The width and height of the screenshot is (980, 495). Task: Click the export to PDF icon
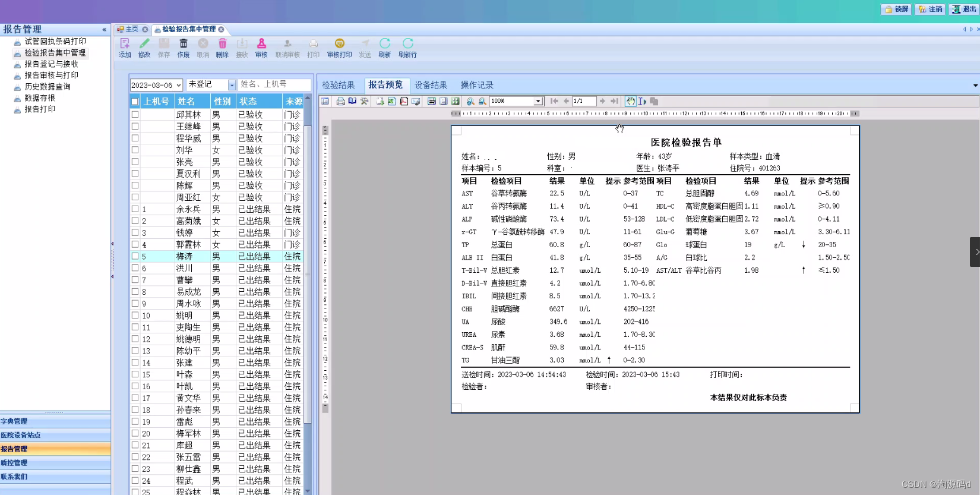tap(404, 102)
